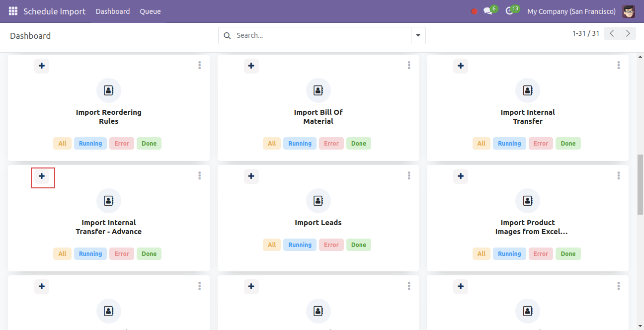Click the vertical scrollbar thumb

pyautogui.click(x=640, y=184)
